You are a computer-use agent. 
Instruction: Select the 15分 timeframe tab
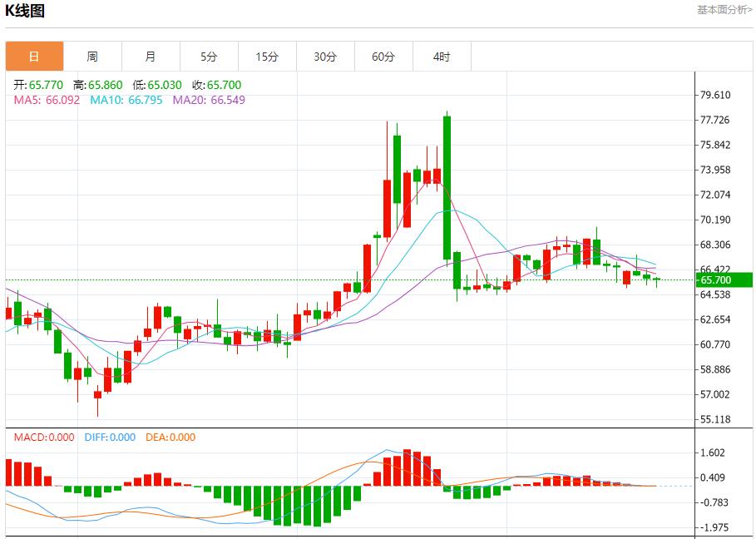click(267, 57)
